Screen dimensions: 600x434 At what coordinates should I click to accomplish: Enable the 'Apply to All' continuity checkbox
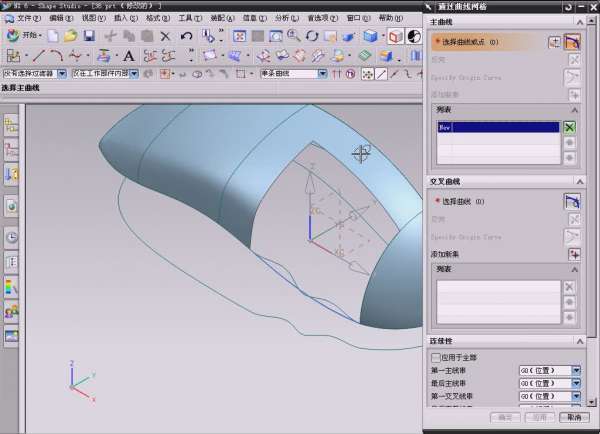435,357
